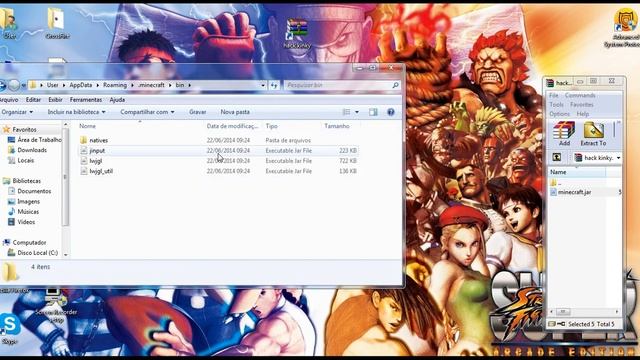Select the jinput jar file
This screenshot has width=640, height=360.
click(219, 151)
